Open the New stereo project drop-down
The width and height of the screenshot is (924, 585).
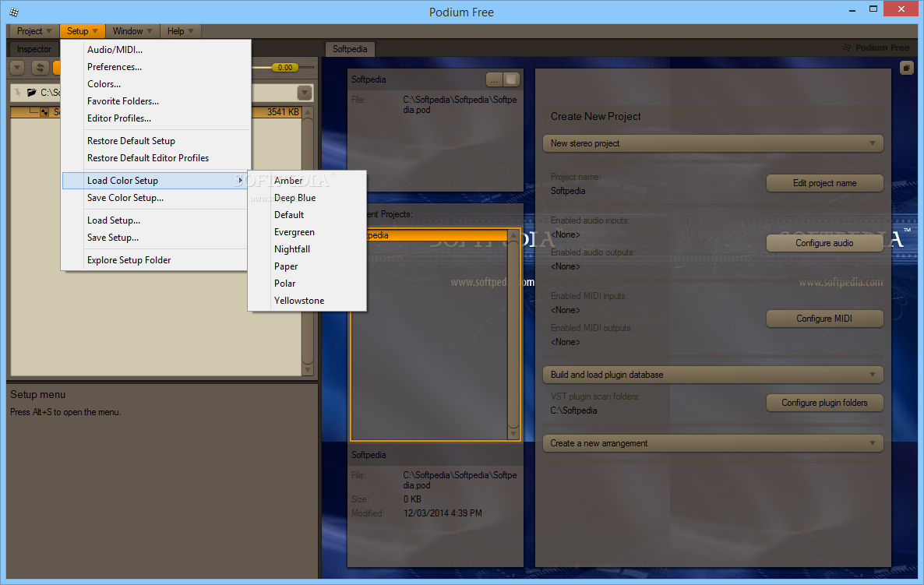click(x=713, y=143)
